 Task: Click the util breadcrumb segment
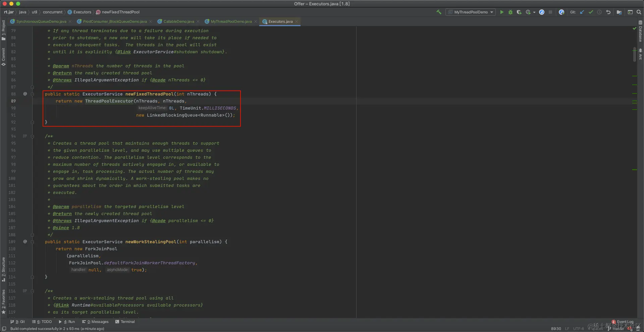35,12
